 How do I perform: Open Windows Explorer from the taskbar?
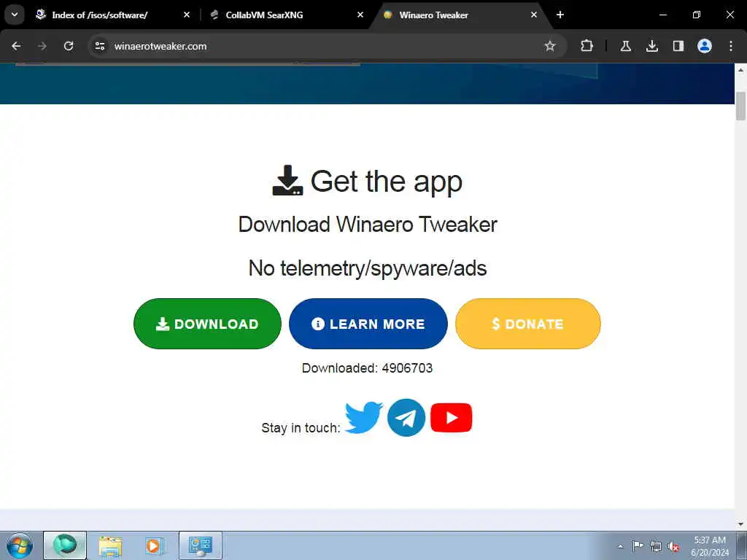[x=111, y=545]
